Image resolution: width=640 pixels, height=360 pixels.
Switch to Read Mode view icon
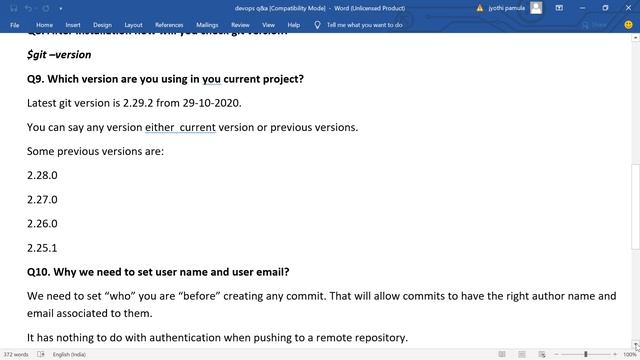502,354
